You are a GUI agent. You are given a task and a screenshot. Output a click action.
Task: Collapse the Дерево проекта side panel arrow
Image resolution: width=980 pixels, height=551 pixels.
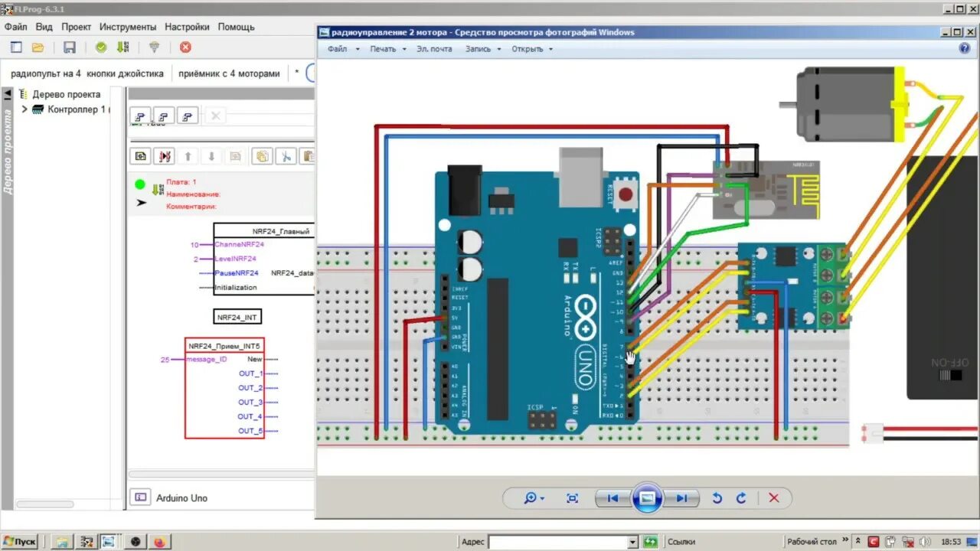[x=8, y=95]
